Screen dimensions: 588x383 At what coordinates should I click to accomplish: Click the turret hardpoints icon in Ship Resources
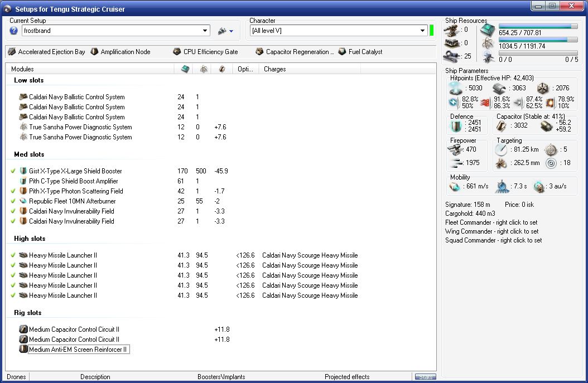452,30
